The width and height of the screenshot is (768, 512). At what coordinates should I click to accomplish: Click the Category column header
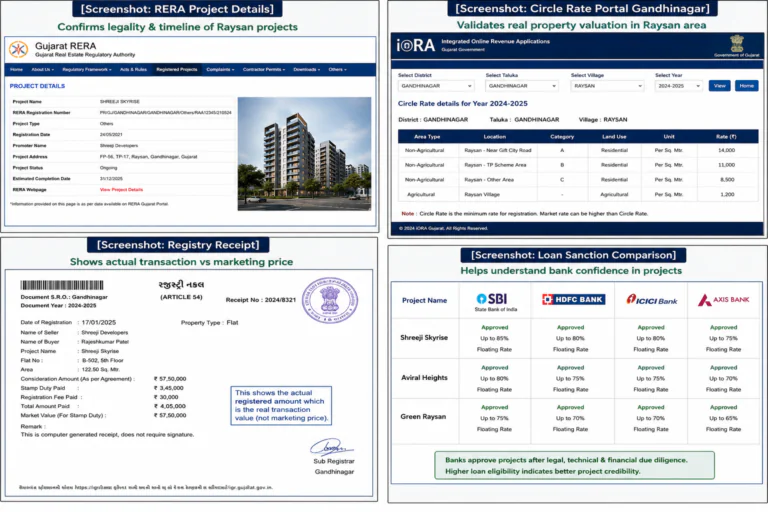562,137
